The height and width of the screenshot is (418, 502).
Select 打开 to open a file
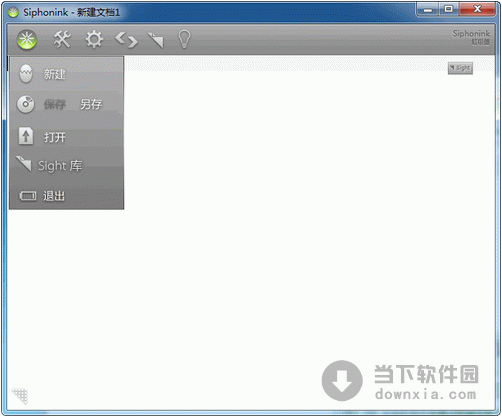(x=55, y=137)
